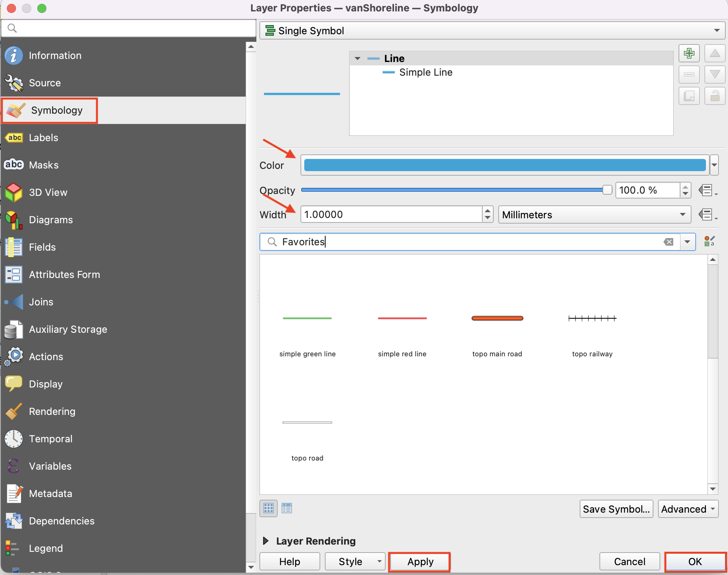The width and height of the screenshot is (728, 575).
Task: Click the Save Symbol button
Action: pos(616,509)
